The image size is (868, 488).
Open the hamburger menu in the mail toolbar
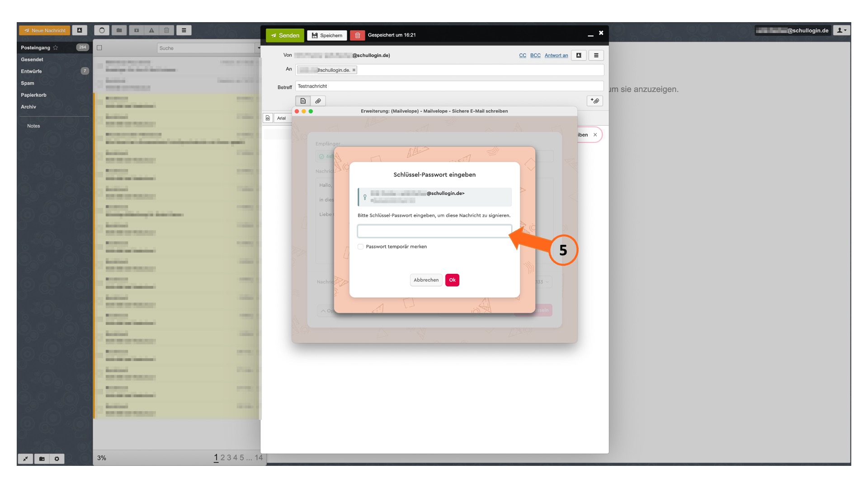[x=184, y=30]
